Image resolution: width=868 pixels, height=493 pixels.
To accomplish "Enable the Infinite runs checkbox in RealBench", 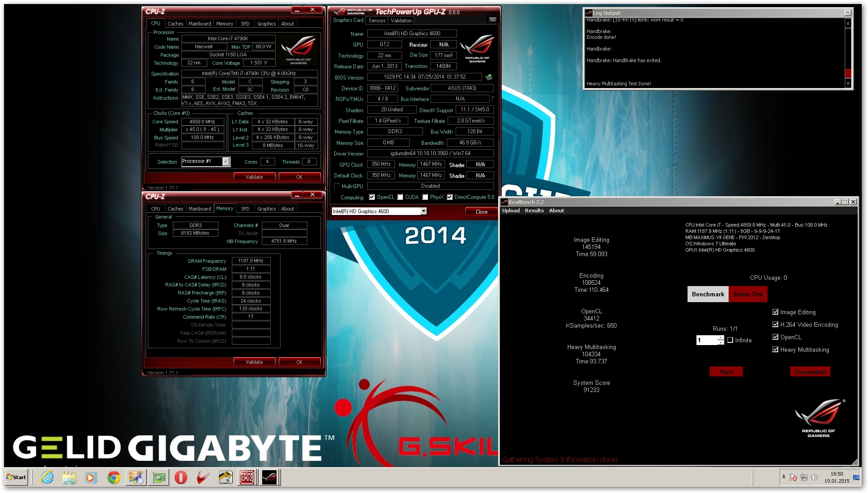I will (730, 340).
